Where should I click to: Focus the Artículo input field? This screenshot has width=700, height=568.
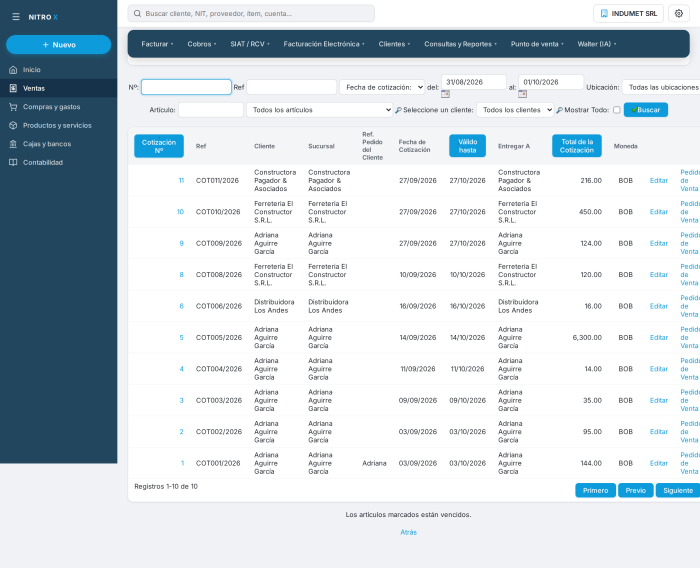211,110
